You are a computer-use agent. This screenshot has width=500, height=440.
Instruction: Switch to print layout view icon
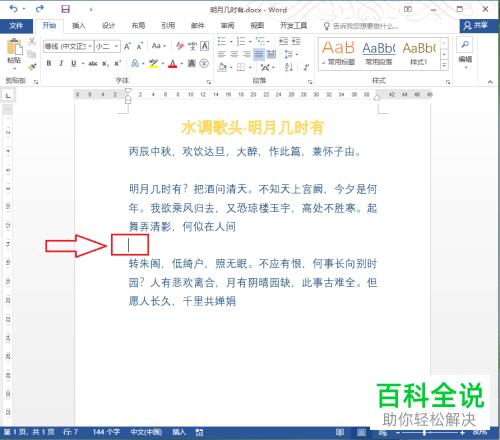pyautogui.click(x=361, y=432)
